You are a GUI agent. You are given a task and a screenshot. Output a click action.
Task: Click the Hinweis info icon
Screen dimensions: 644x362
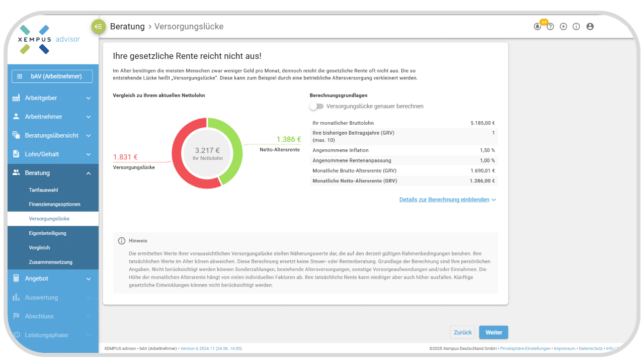121,241
